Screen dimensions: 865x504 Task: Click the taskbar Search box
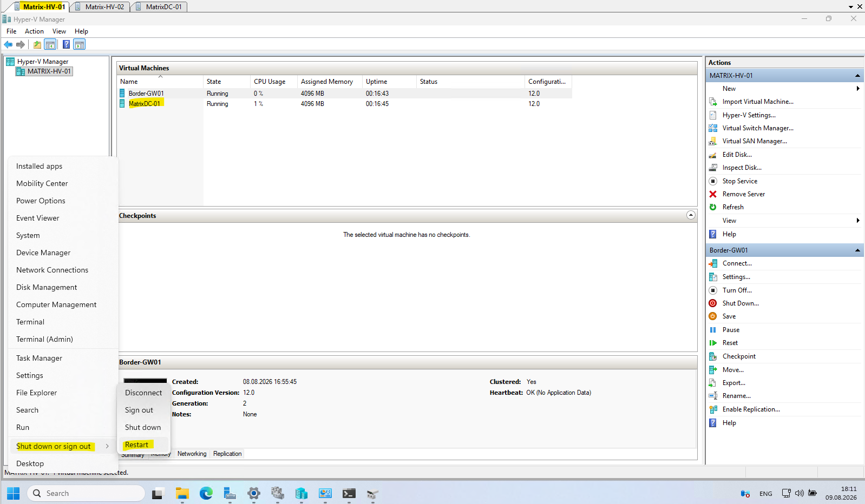click(86, 493)
